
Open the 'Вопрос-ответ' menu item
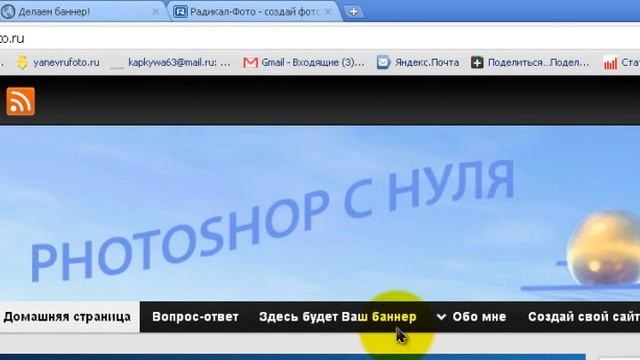(x=195, y=317)
